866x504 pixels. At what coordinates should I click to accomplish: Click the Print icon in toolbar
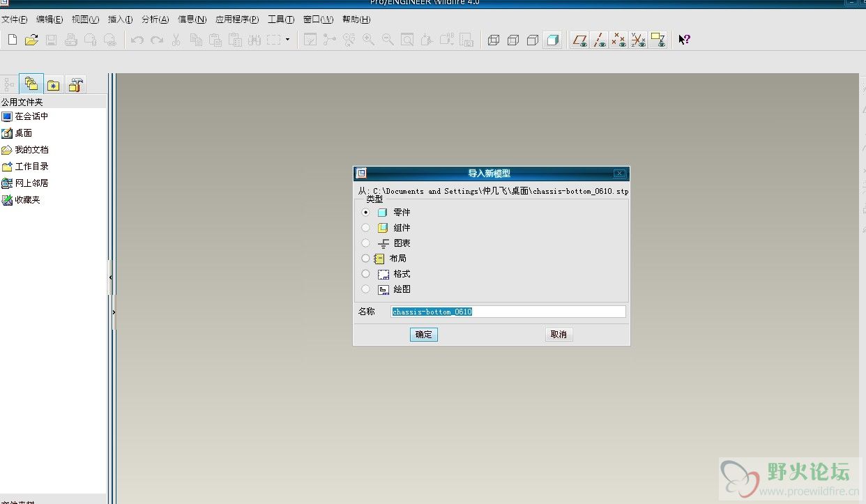tap(70, 40)
